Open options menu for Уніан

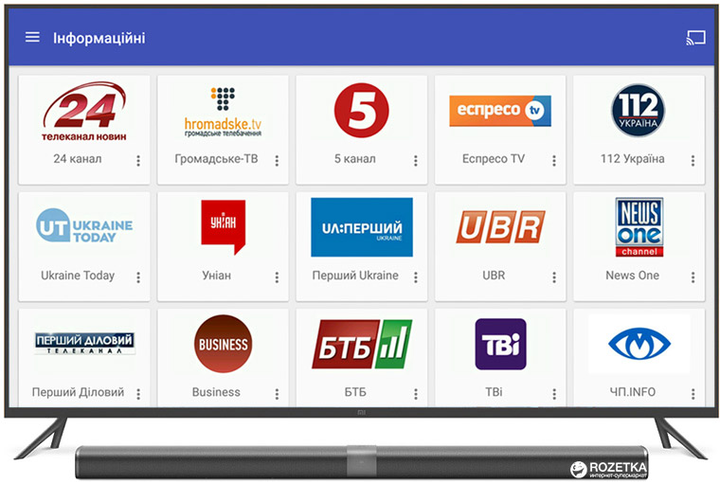pos(277,277)
